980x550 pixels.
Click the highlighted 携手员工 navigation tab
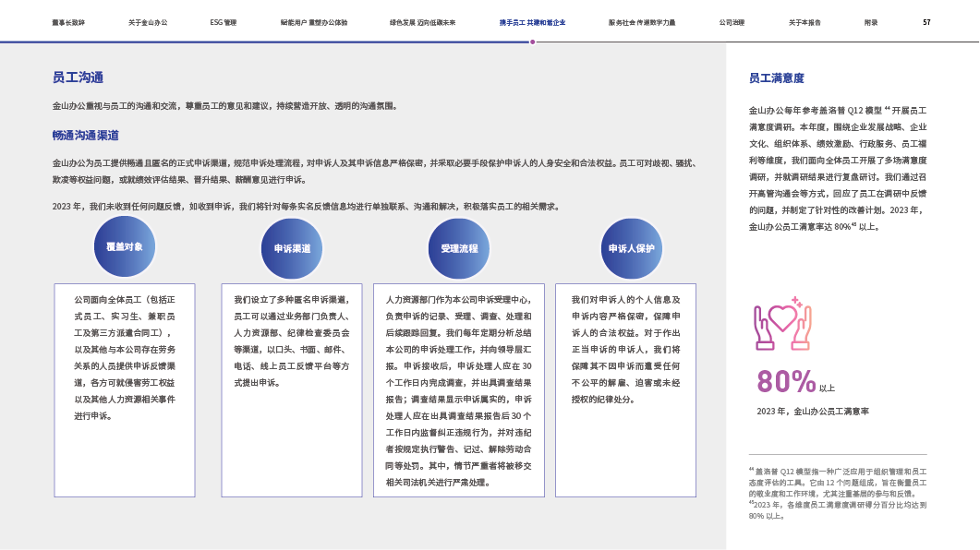532,22
